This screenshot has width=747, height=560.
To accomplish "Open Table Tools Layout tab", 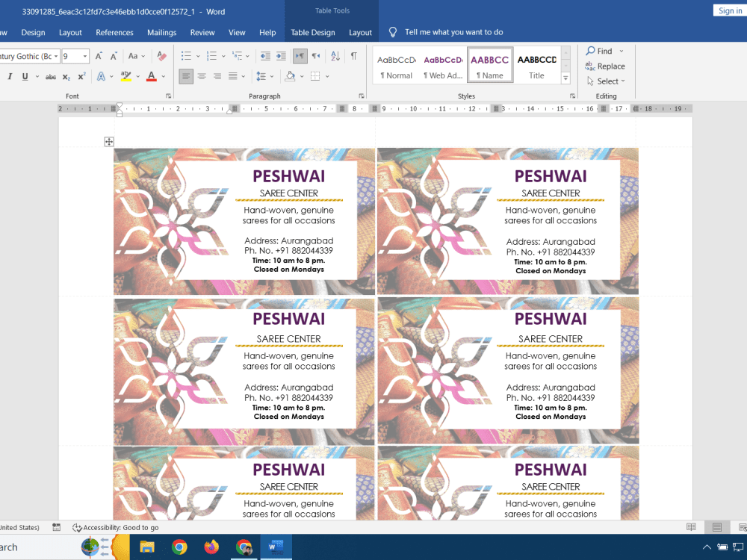I will [360, 32].
